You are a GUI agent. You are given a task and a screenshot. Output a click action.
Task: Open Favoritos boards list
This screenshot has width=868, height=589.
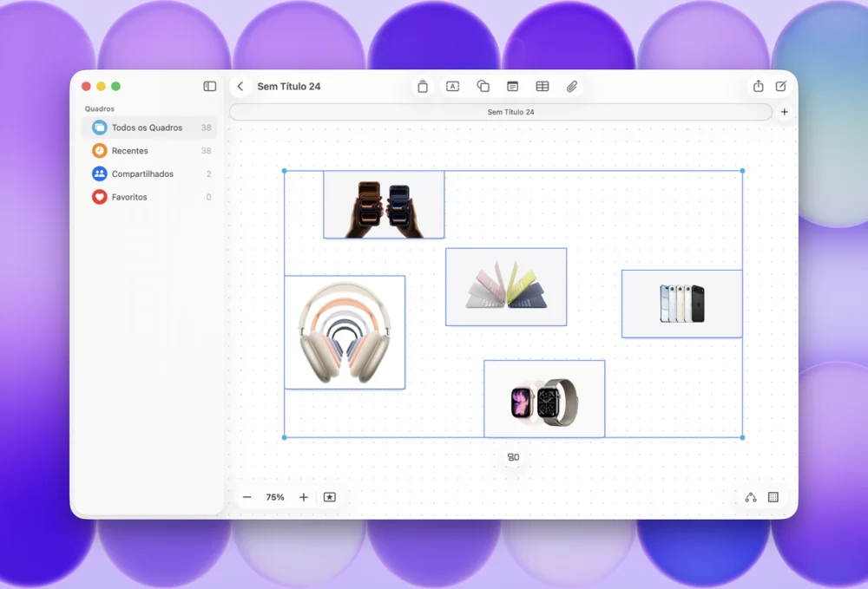click(x=149, y=197)
